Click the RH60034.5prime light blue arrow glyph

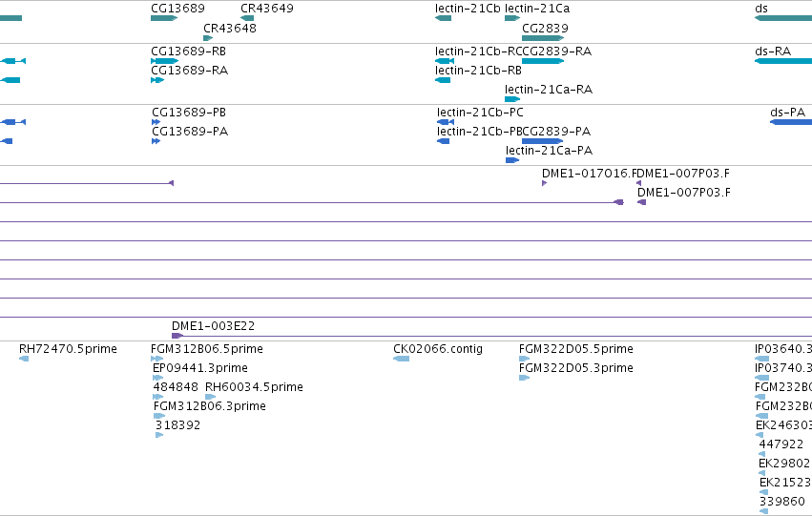click(210, 397)
